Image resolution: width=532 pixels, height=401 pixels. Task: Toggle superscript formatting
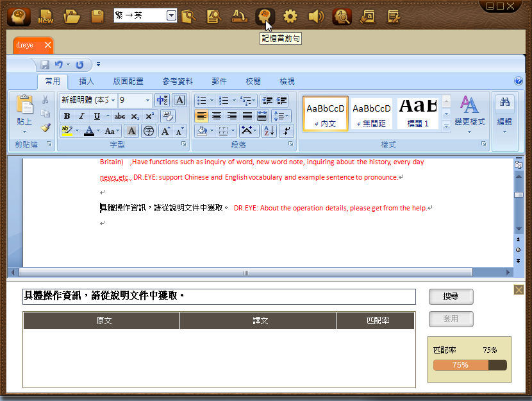coord(149,115)
